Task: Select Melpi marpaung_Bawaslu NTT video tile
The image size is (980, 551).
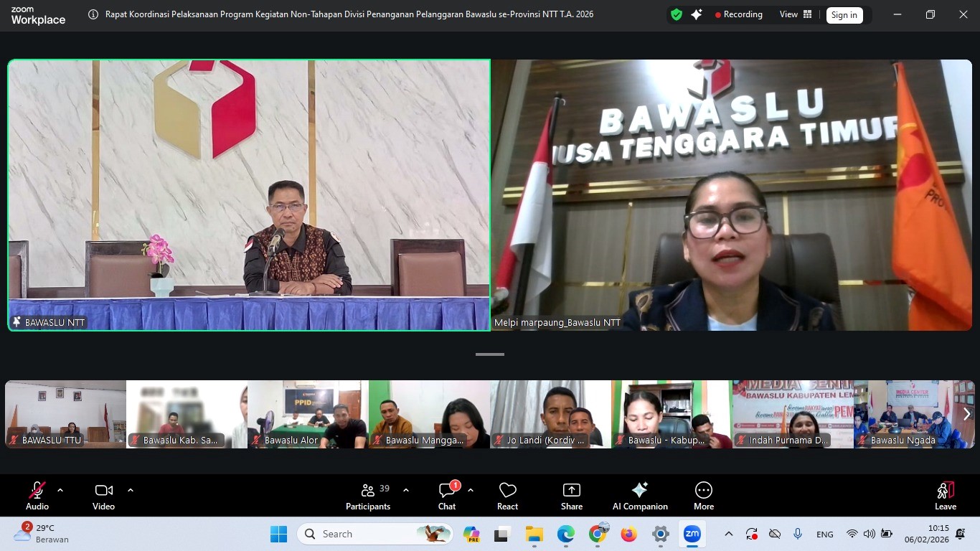Action: click(x=732, y=195)
